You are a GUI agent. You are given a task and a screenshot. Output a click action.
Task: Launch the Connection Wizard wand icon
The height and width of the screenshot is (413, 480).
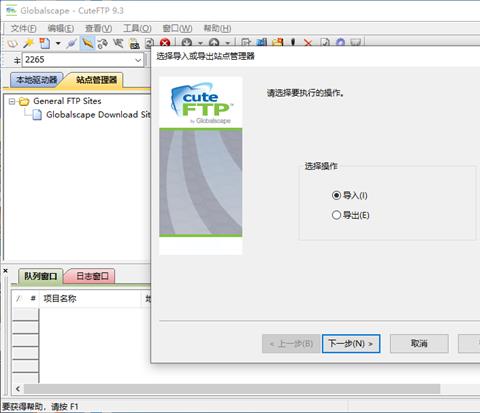coord(29,43)
